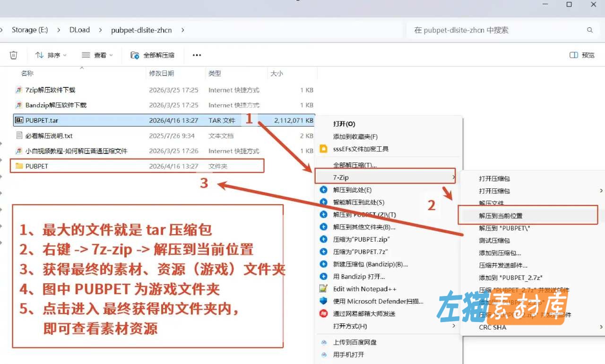Select the 7zip解压软件下载 shortcut icon
Screen dimensions: 605x364
(19, 90)
